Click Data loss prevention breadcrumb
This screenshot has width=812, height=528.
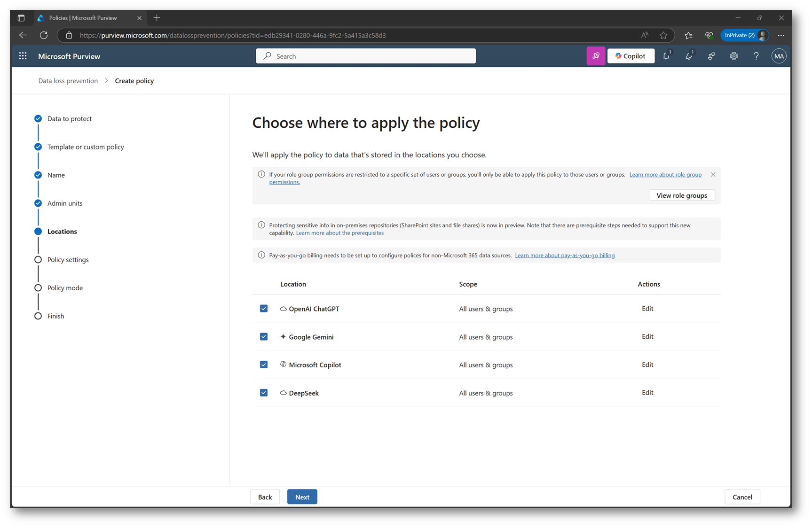(68, 81)
